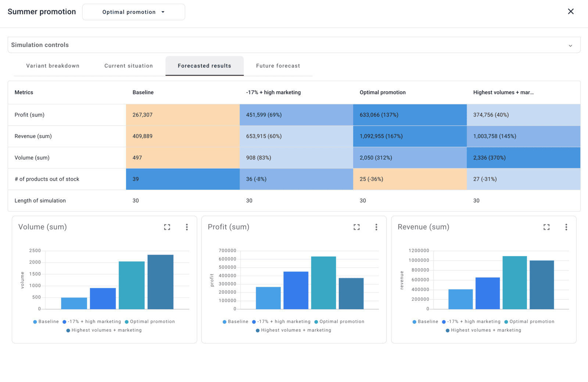
Task: Select the Optimal promotion profit cell 633,066
Action: [x=409, y=115]
